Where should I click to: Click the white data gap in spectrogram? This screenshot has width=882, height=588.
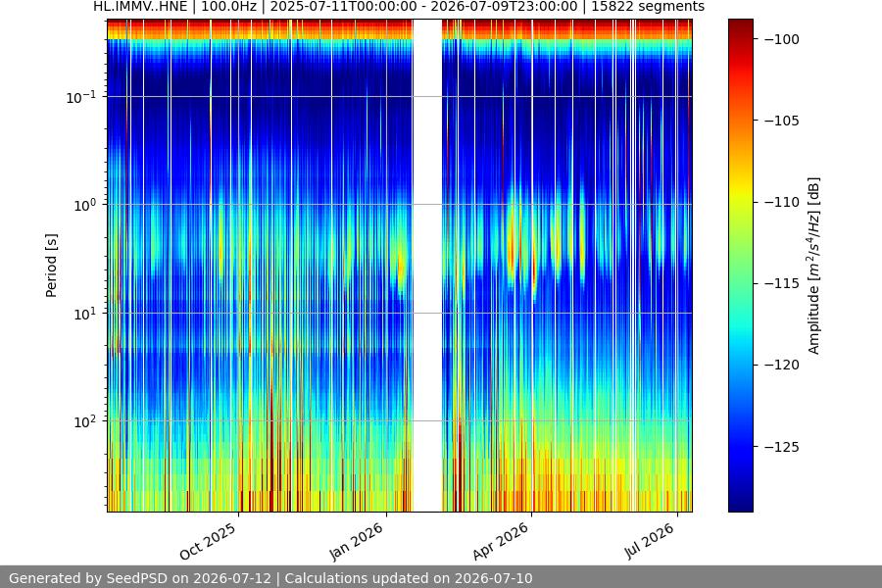(427, 266)
